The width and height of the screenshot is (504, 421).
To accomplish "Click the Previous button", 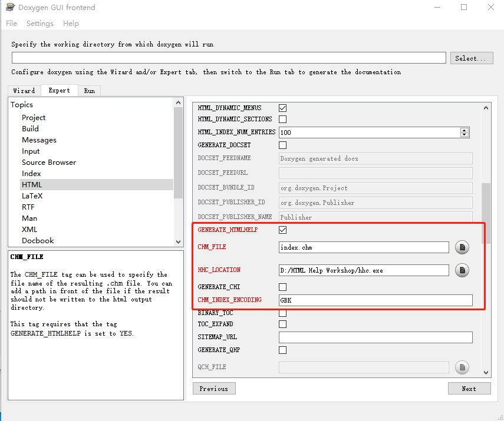I will pyautogui.click(x=214, y=389).
